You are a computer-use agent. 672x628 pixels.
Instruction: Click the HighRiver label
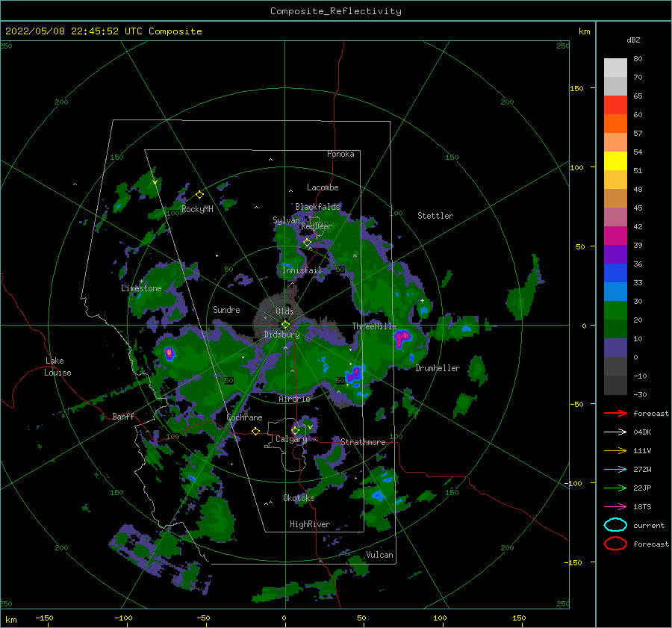coord(310,524)
